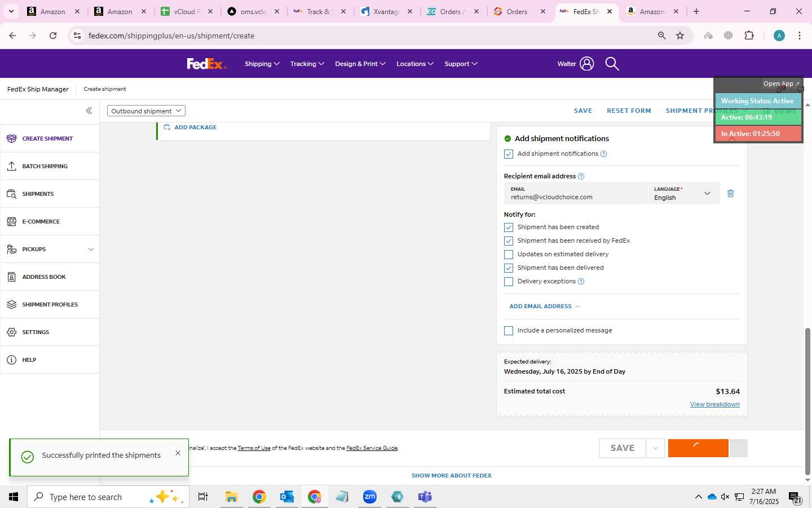Switch to the Xvantage browser tab
The height and width of the screenshot is (508, 812).
pyautogui.click(x=386, y=11)
